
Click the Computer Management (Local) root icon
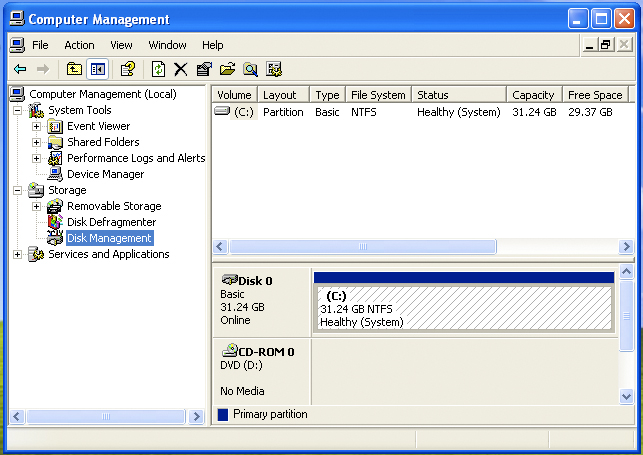point(17,94)
